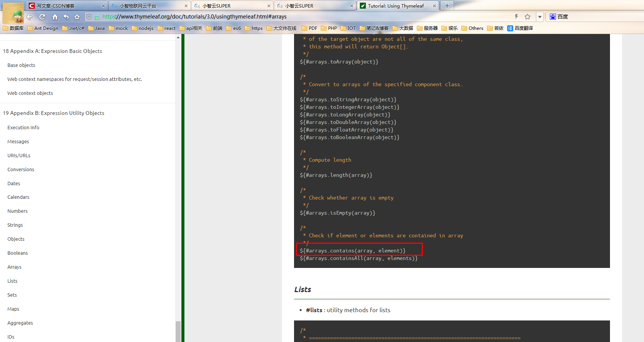Jump to Calendars section

19,197
